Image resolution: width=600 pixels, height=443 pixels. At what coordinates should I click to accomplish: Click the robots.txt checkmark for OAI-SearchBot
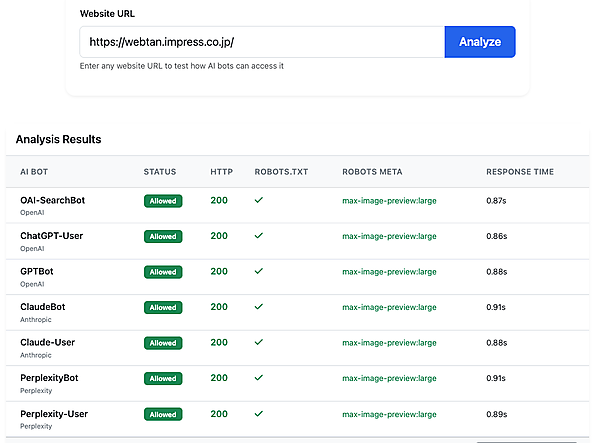click(259, 200)
